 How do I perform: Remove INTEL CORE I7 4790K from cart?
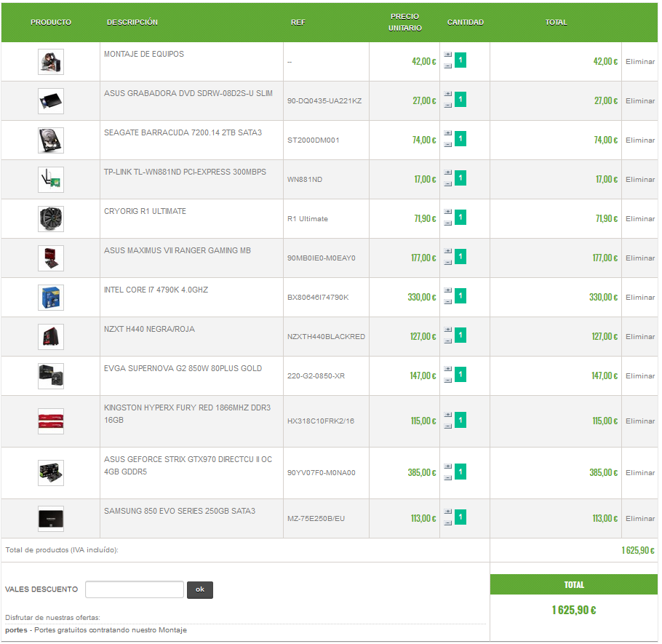point(640,298)
